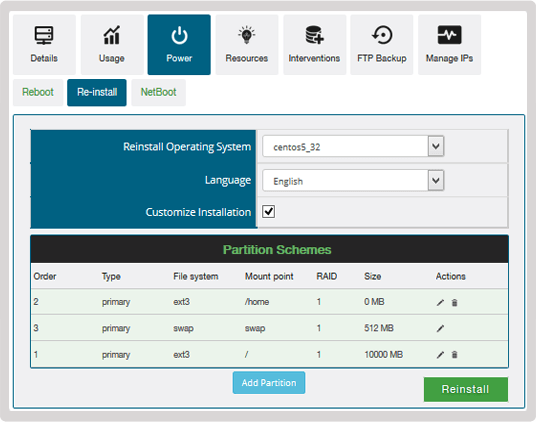Edit the root / partition pencil icon

[x=440, y=355]
